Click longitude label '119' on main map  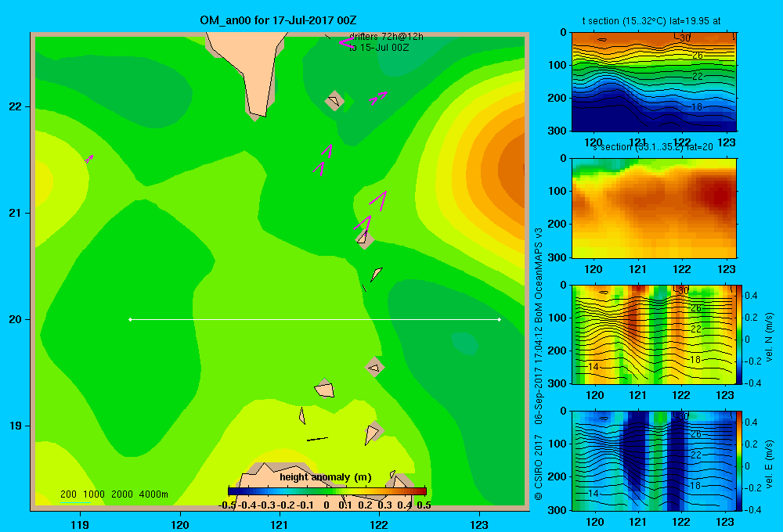click(x=81, y=524)
